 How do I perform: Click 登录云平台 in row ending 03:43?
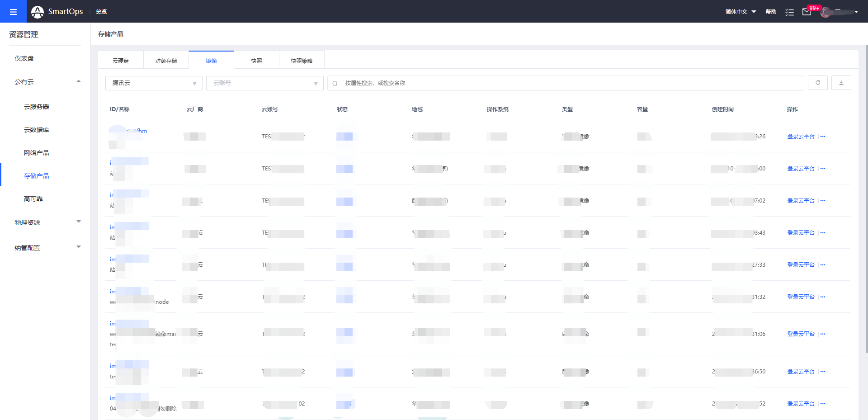click(x=801, y=233)
